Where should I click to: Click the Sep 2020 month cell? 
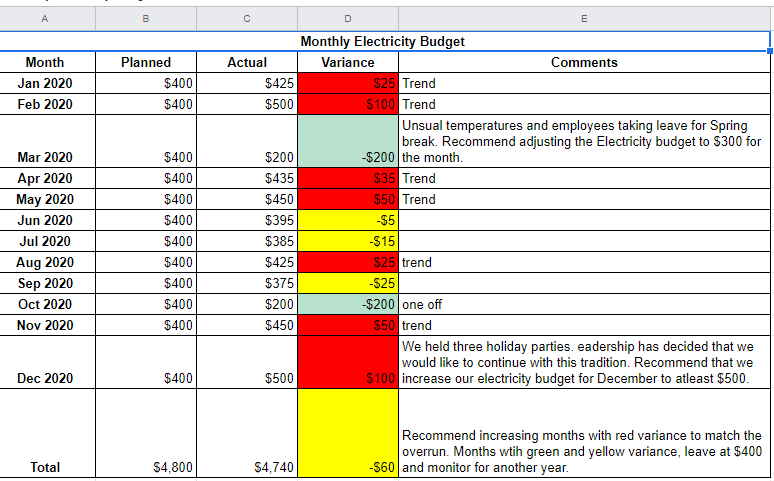click(47, 283)
